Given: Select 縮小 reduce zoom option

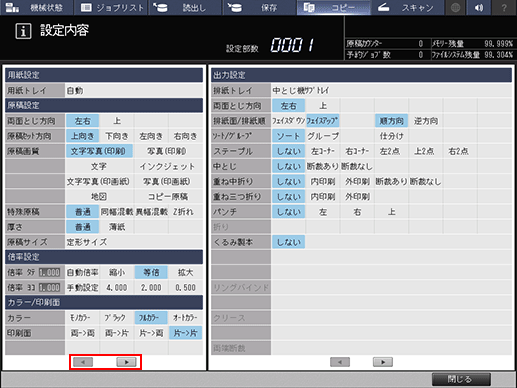Looking at the screenshot, I should (117, 272).
